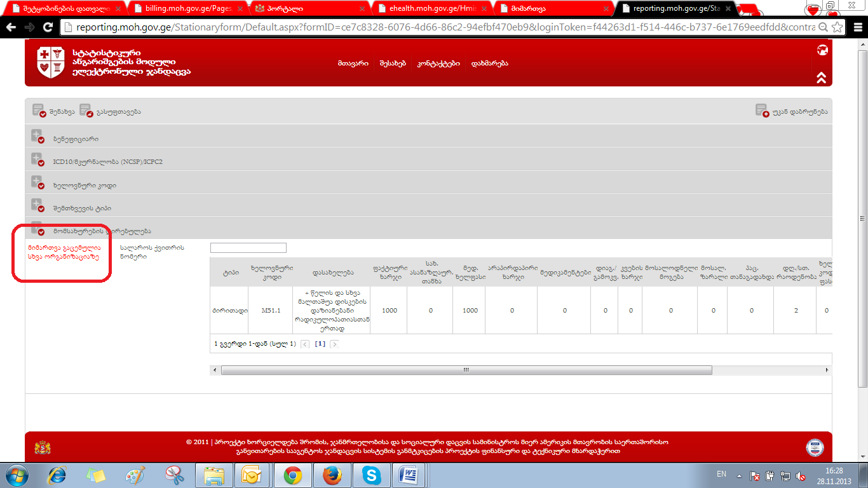
Task: Open the მთავარი menu item
Action: [353, 64]
